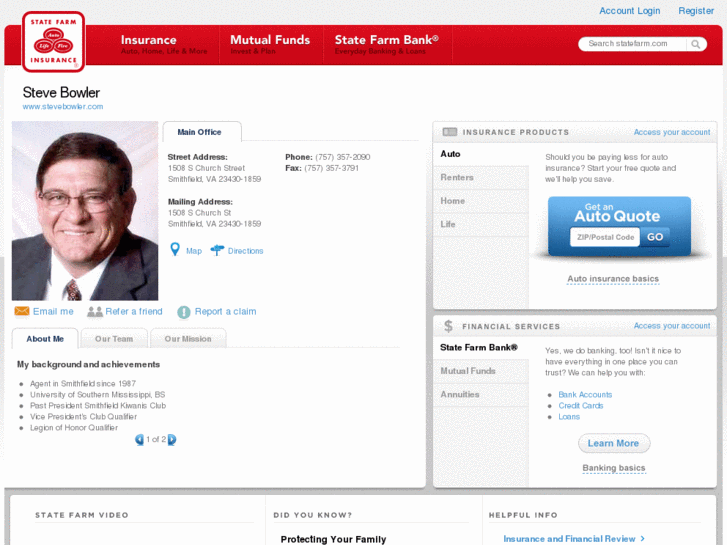Click the Insurance Products card icon
Screen dimensions: 727x545
coord(450,132)
